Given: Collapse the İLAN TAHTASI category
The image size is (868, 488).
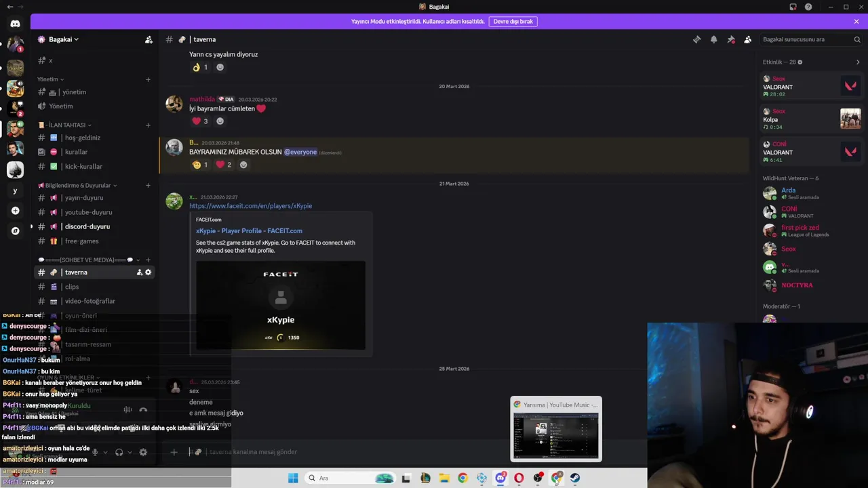Looking at the screenshot, I should pos(65,125).
